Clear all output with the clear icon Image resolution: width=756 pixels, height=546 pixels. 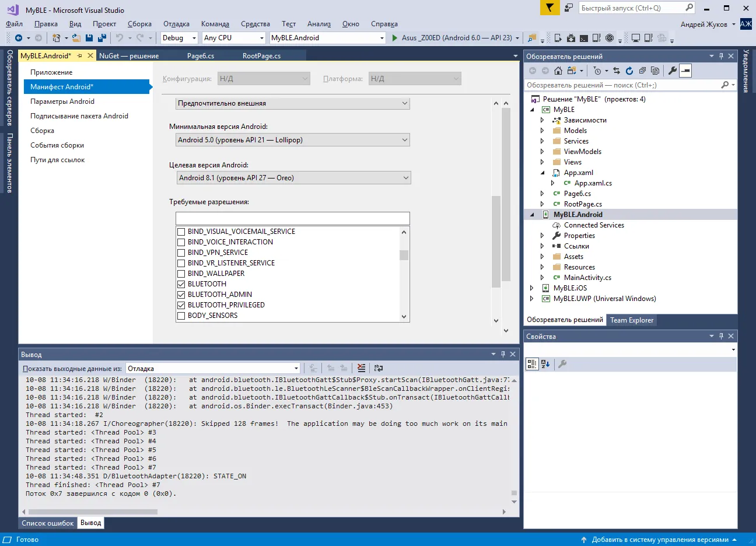pos(362,368)
